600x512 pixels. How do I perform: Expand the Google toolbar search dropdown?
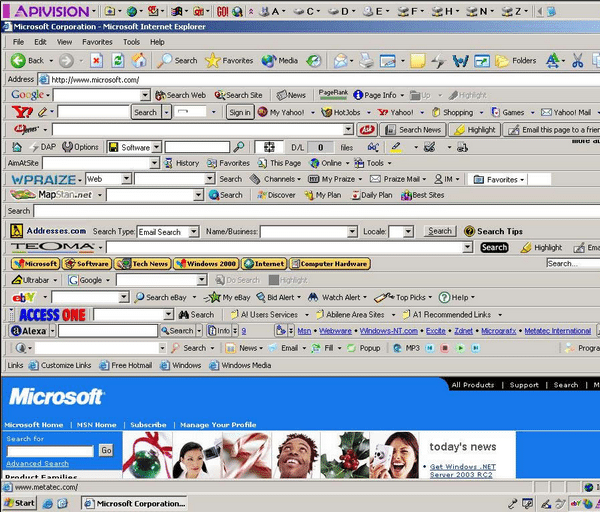click(145, 95)
